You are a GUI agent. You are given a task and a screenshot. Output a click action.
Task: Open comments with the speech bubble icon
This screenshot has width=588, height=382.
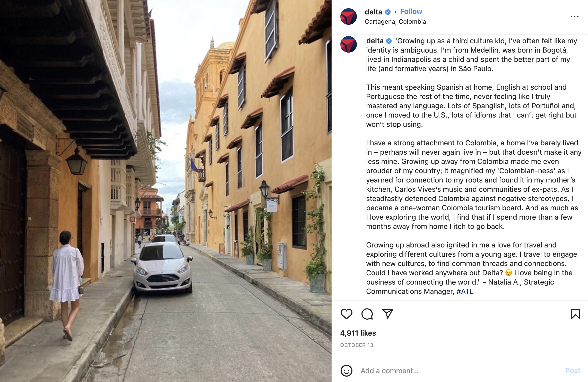[367, 314]
